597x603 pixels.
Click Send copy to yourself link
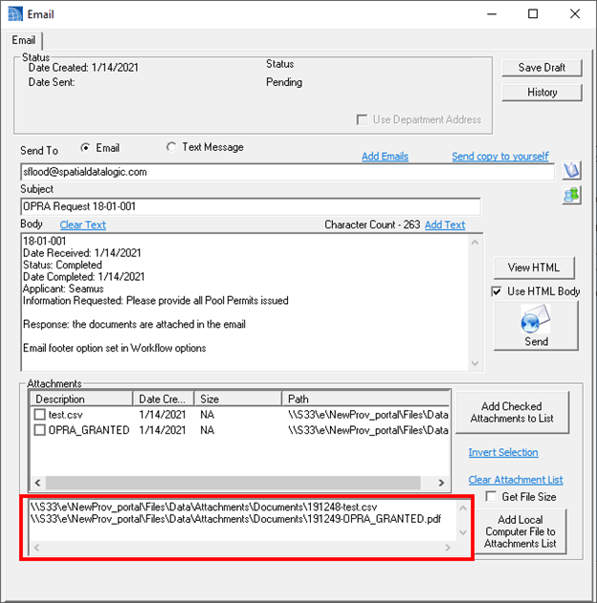(500, 157)
